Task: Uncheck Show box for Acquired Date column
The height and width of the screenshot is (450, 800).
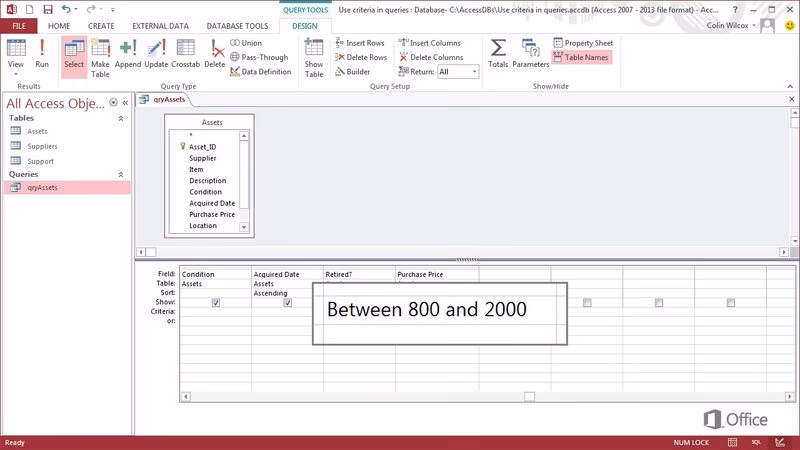Action: coord(288,303)
